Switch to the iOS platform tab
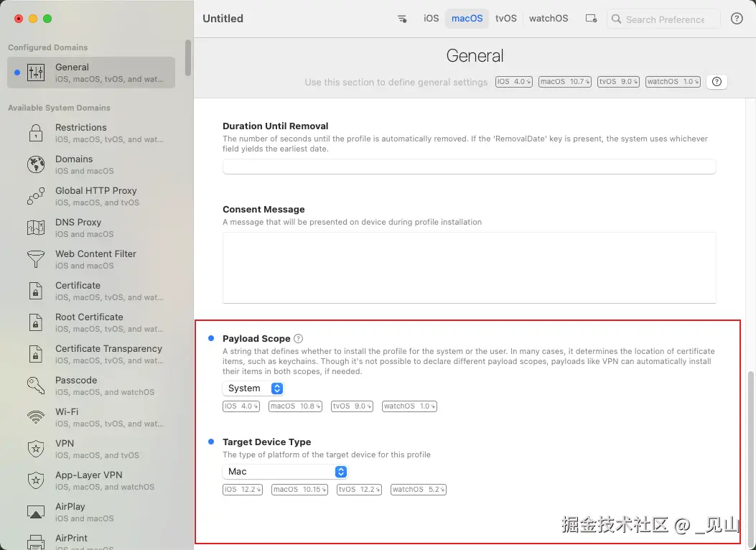Image resolution: width=756 pixels, height=550 pixels. (x=431, y=19)
